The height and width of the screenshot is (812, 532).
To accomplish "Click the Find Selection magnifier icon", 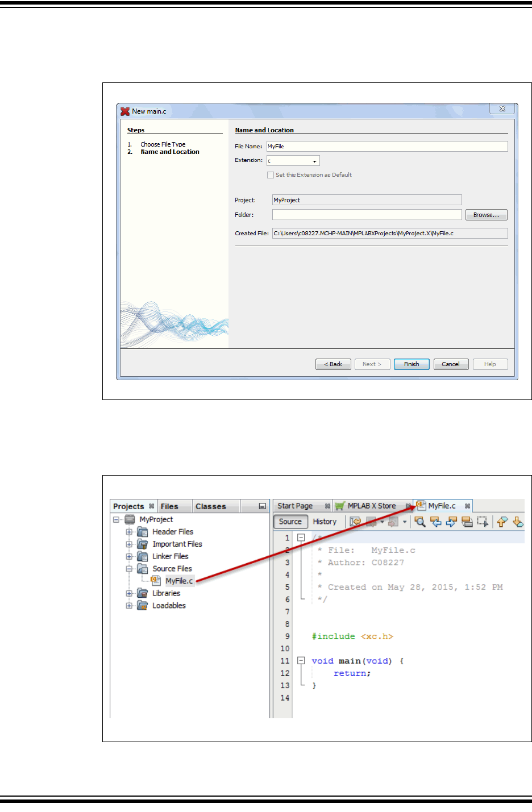I will (x=420, y=522).
